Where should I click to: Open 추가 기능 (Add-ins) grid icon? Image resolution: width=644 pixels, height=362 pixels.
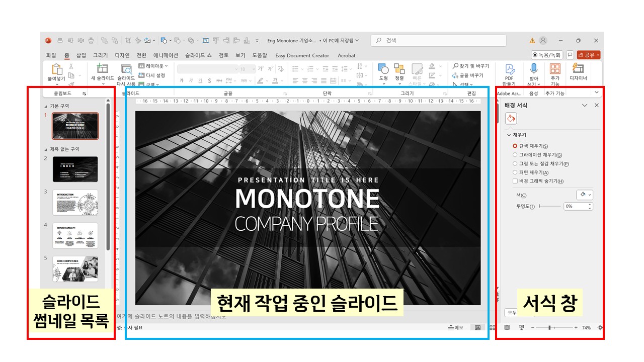click(555, 68)
